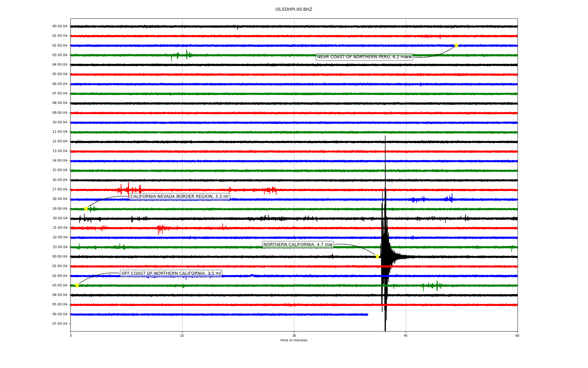Click the red burst on the 17:00:04 trace
The width and height of the screenshot is (588, 368).
tap(128, 189)
